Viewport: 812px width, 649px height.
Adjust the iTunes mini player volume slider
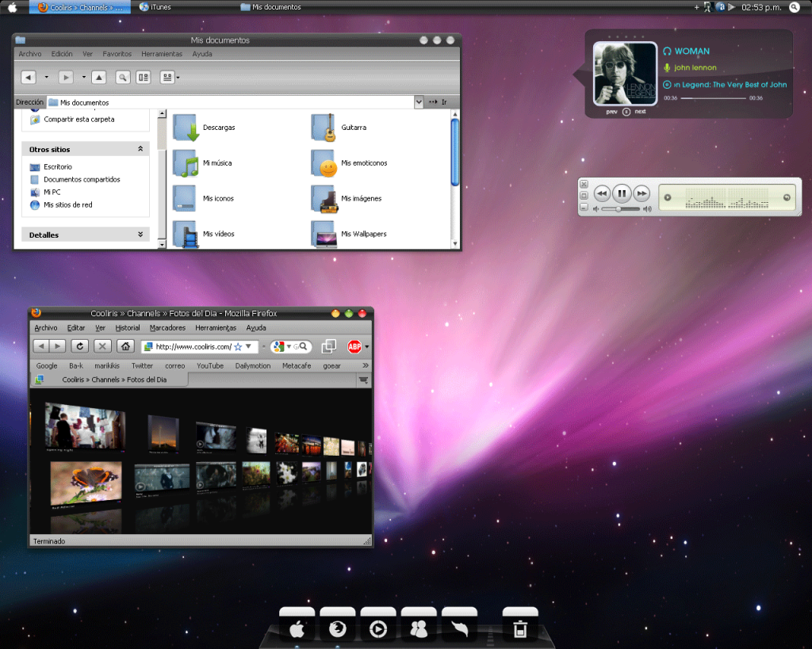coord(621,209)
